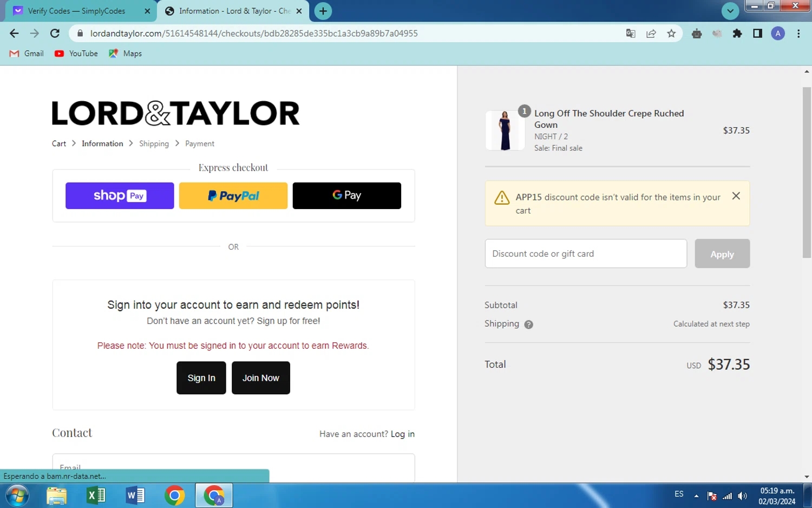Open the gown product thumbnail
812x508 pixels.
pyautogui.click(x=505, y=131)
